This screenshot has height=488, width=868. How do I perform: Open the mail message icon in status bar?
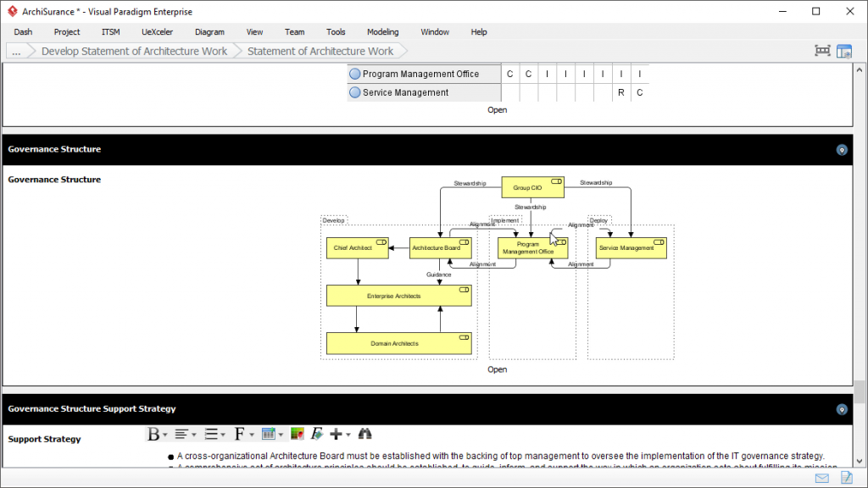click(x=821, y=479)
